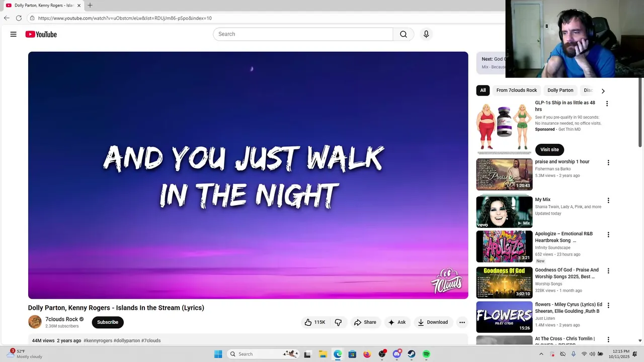Play the praise and worship 1 hour thumbnail
The height and width of the screenshot is (362, 644).
point(504,174)
